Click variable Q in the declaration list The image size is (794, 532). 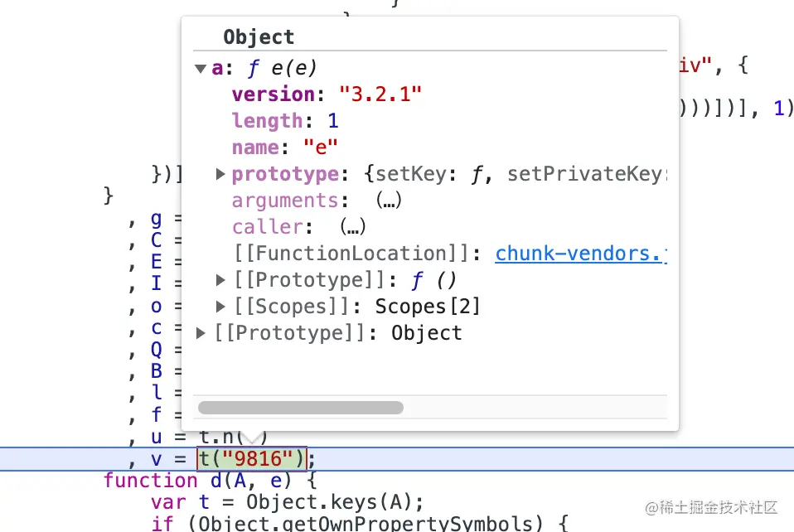[x=157, y=349]
